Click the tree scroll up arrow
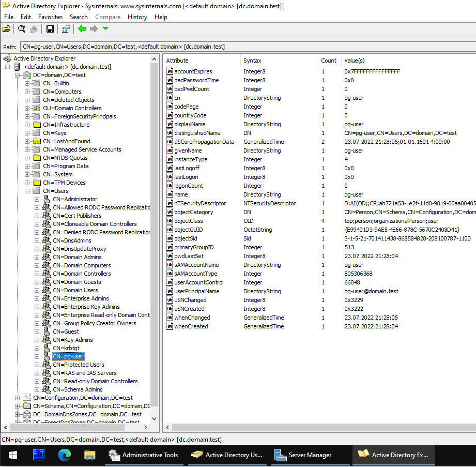Image resolution: width=476 pixels, height=467 pixels. point(154,59)
